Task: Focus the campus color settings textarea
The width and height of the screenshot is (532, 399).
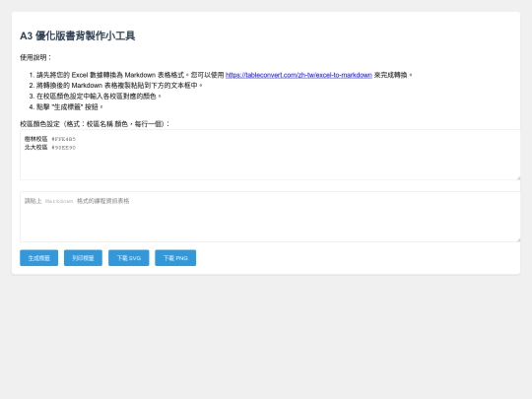Action: [270, 155]
